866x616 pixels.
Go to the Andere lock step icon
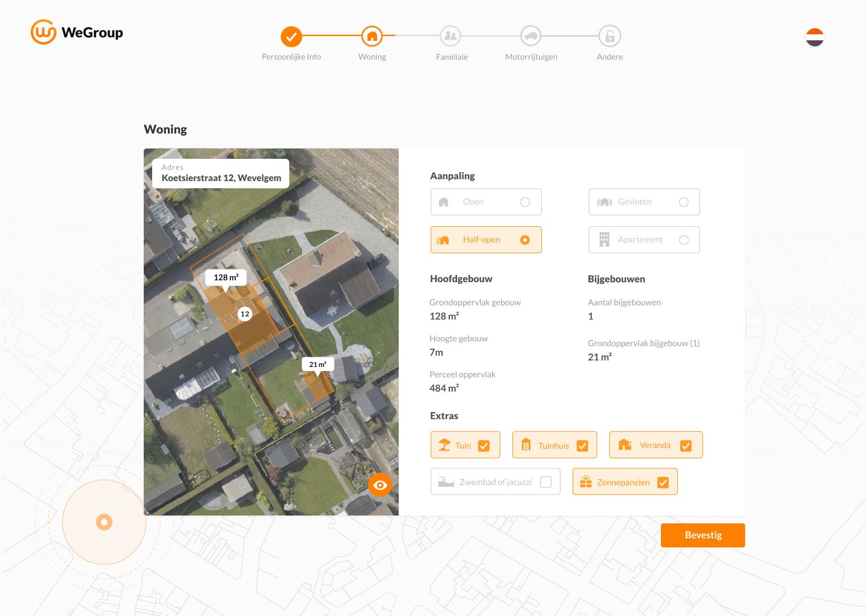click(610, 36)
